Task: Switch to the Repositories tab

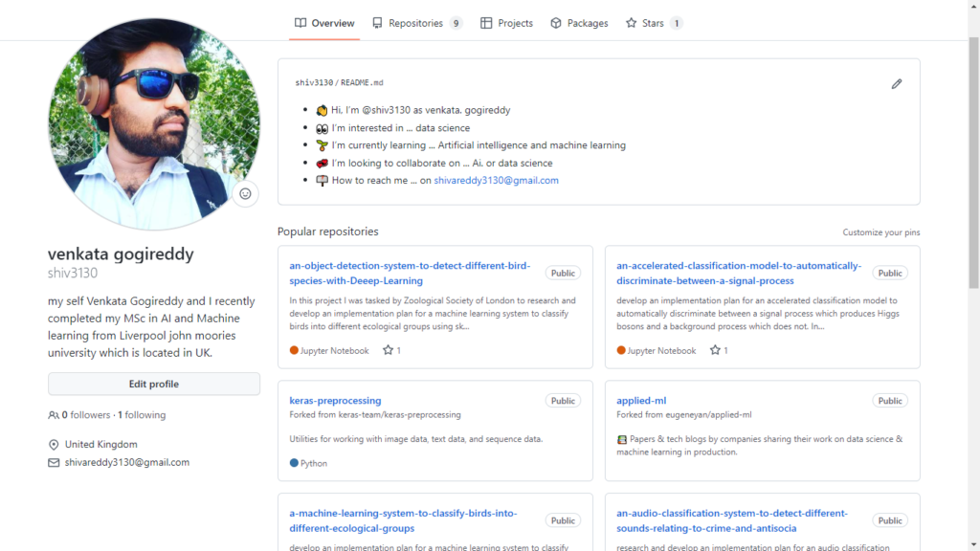Action: tap(416, 23)
